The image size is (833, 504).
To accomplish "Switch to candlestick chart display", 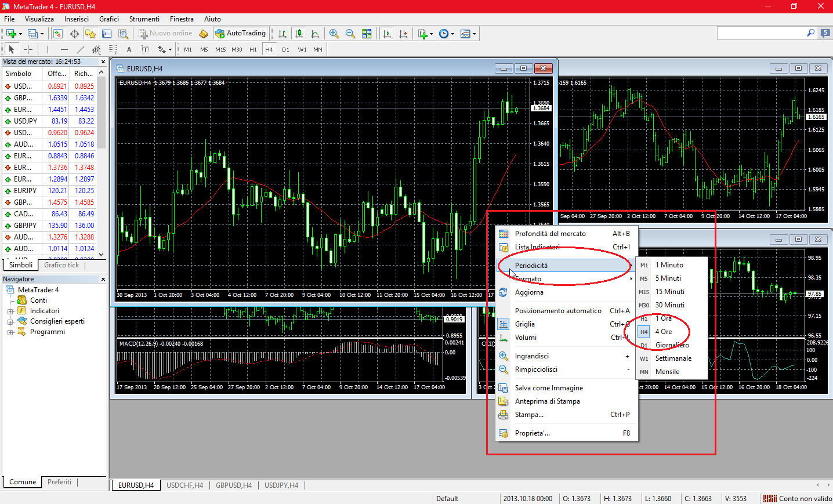I will [x=299, y=34].
